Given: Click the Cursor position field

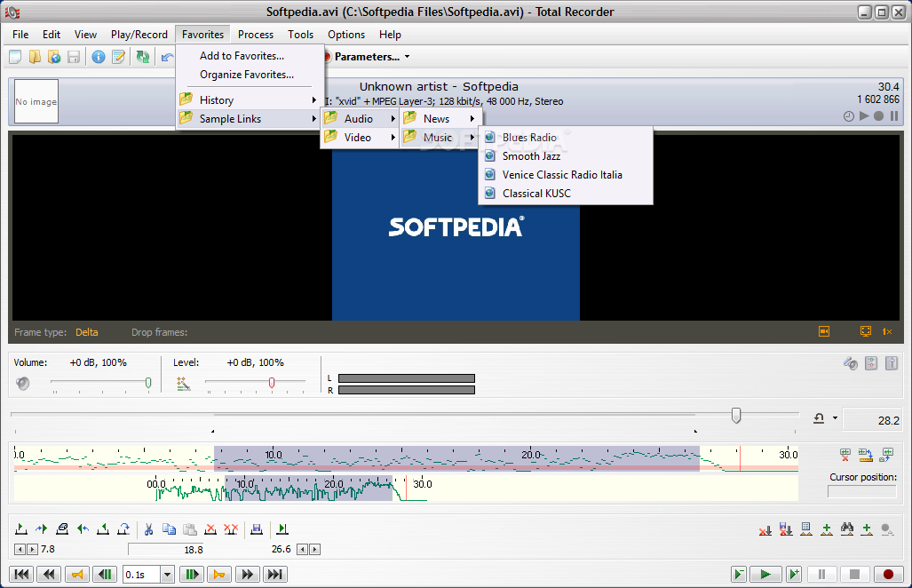Looking at the screenshot, I should [x=862, y=491].
